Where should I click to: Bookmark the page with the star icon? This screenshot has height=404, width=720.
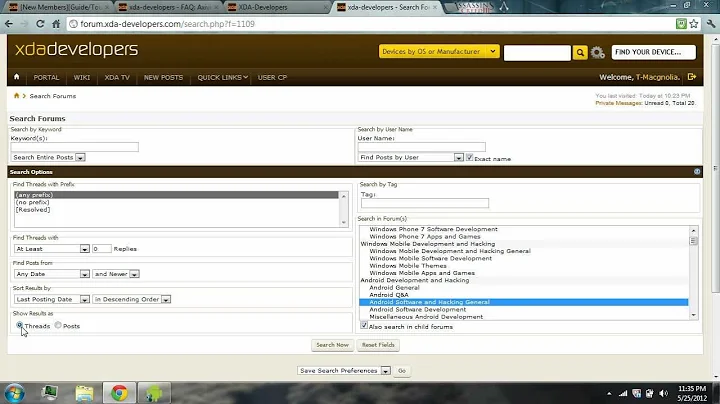point(694,24)
